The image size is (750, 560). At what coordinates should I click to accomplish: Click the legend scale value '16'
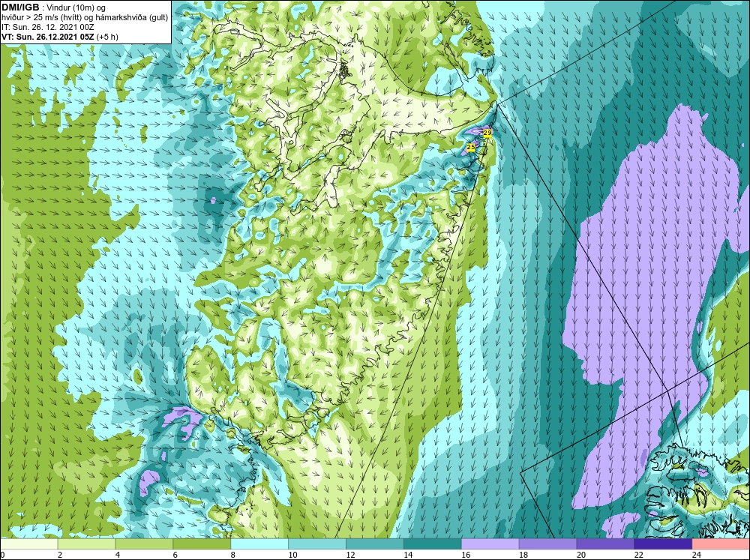[x=466, y=555]
